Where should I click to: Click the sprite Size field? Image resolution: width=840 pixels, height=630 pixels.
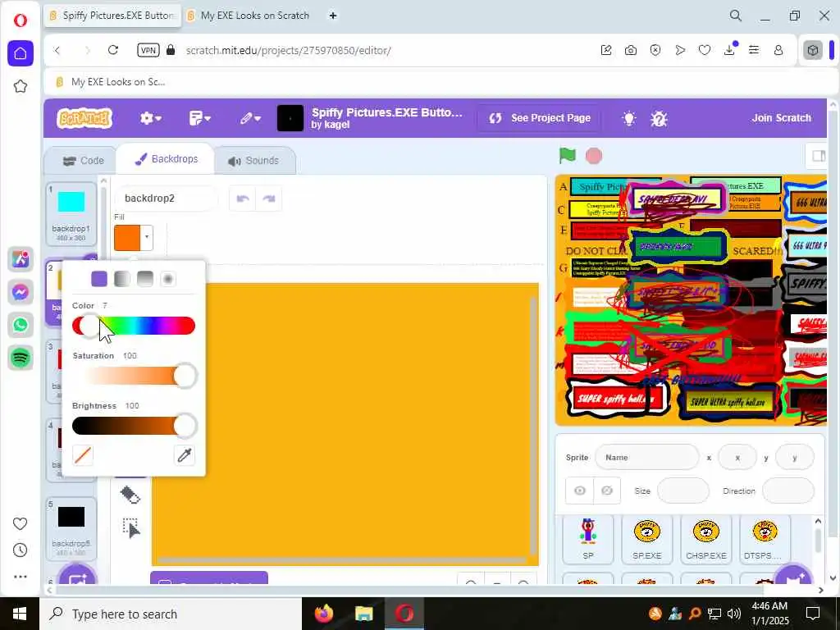click(683, 491)
